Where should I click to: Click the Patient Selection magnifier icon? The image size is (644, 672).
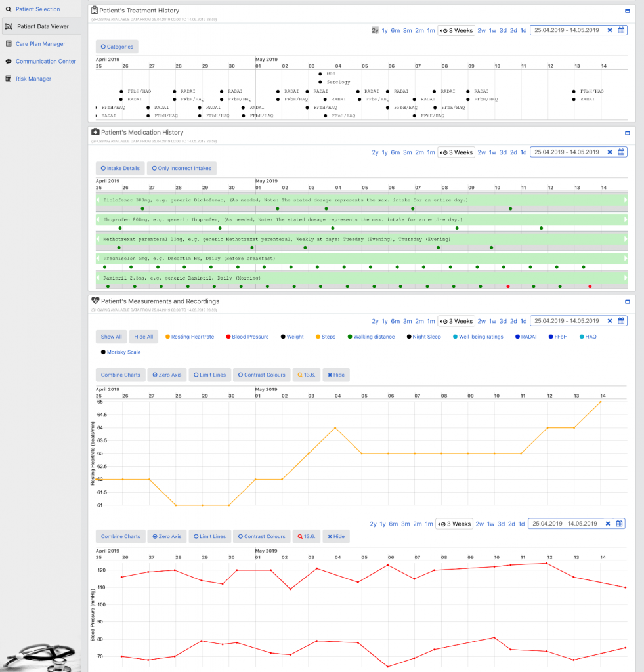tap(8, 9)
